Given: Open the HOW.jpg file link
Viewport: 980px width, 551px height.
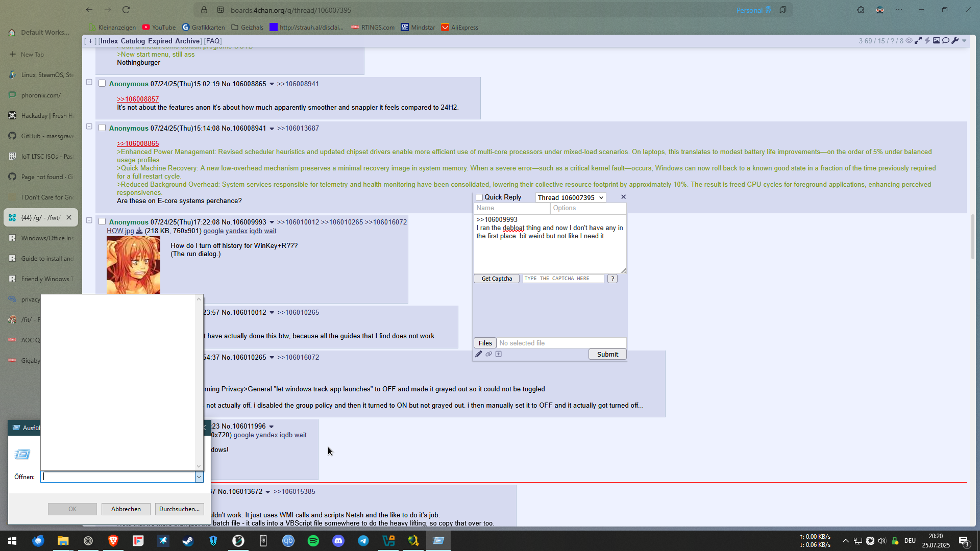Looking at the screenshot, I should pyautogui.click(x=120, y=231).
